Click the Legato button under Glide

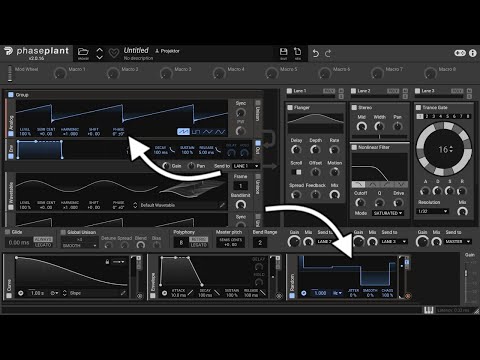[x=43, y=245]
